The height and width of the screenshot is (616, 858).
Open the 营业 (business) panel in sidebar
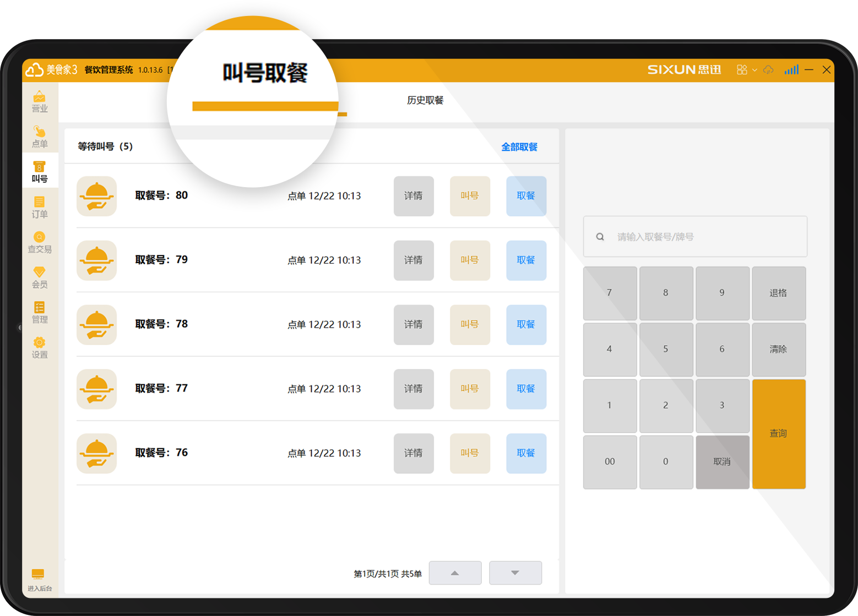click(x=39, y=102)
